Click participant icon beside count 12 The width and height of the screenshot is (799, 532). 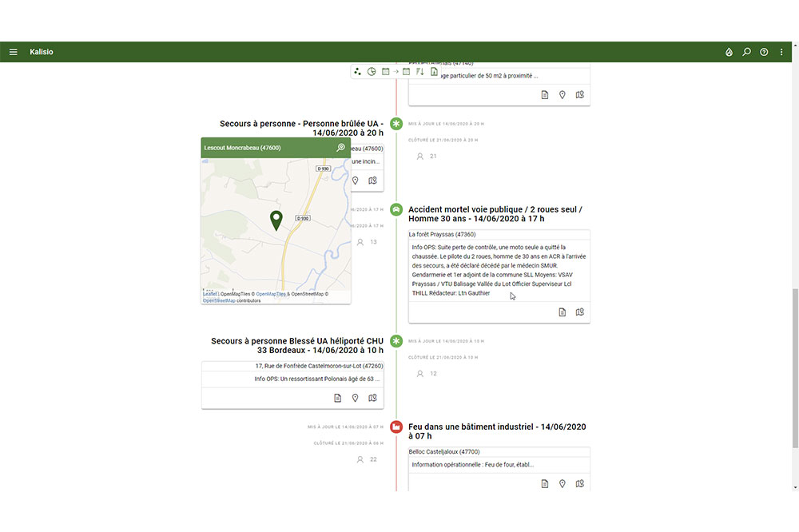point(420,374)
